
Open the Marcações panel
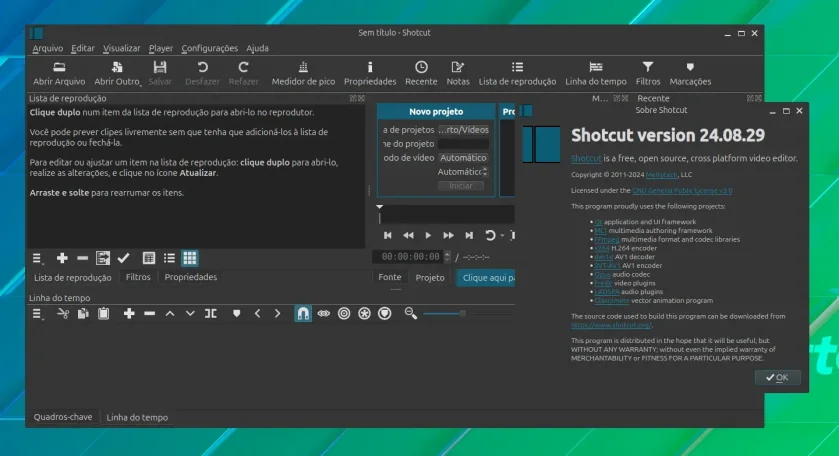pyautogui.click(x=690, y=73)
